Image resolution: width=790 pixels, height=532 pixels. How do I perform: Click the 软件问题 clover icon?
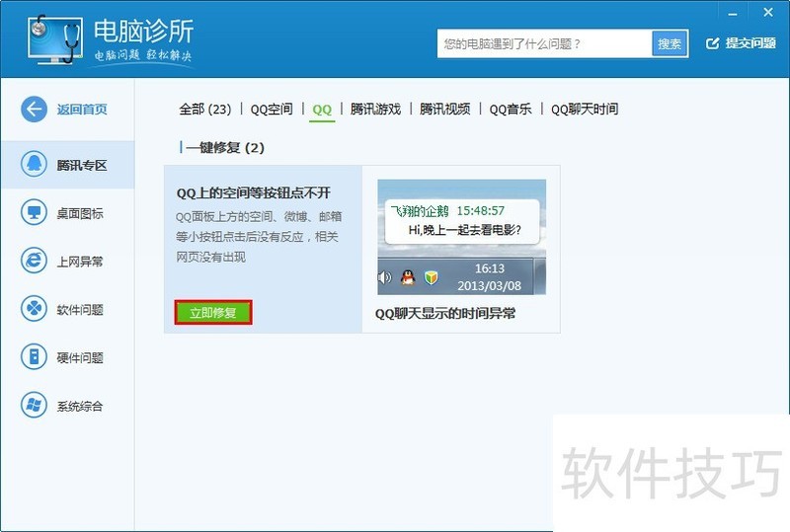click(x=34, y=308)
